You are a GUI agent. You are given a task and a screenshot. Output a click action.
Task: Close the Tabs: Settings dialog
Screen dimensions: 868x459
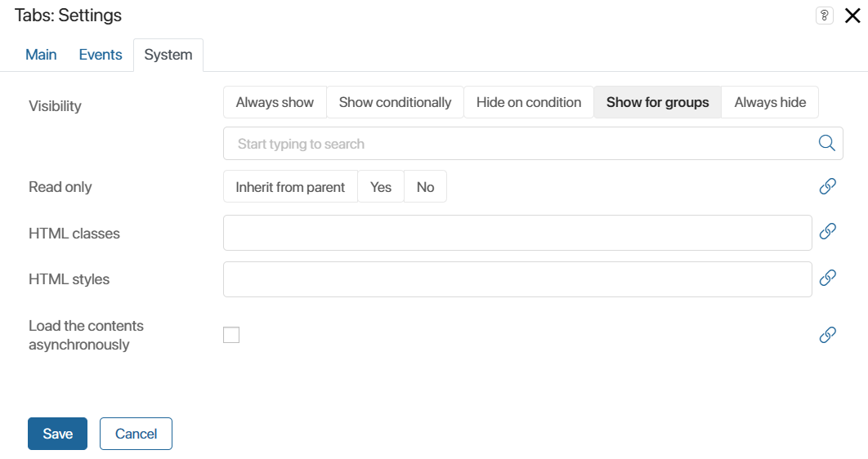[852, 16]
